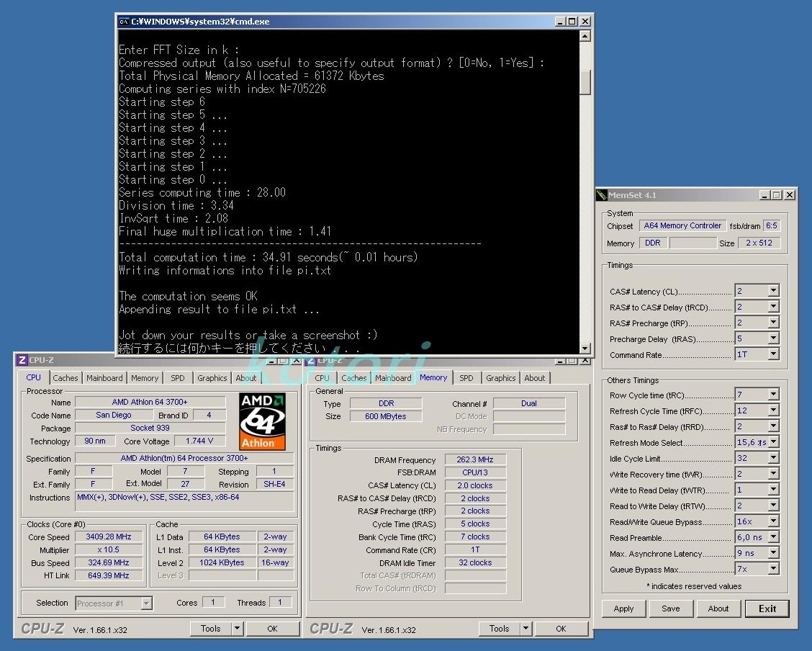Screen dimensions: 812x651
Task: Click the fsb/dram ratio 6:5 field
Action: point(772,226)
